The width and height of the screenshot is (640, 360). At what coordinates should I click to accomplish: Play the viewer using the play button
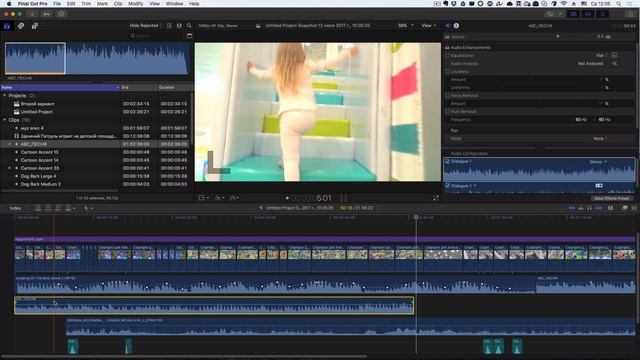pos(287,198)
